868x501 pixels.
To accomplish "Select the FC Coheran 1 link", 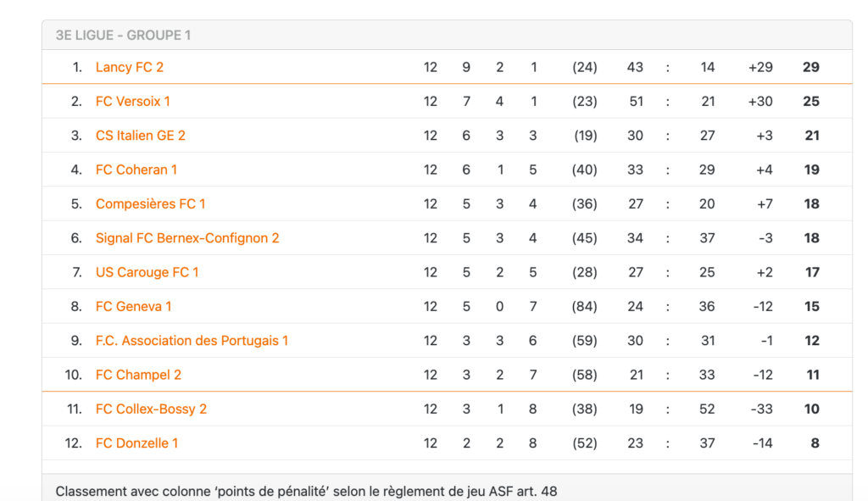I will (136, 170).
